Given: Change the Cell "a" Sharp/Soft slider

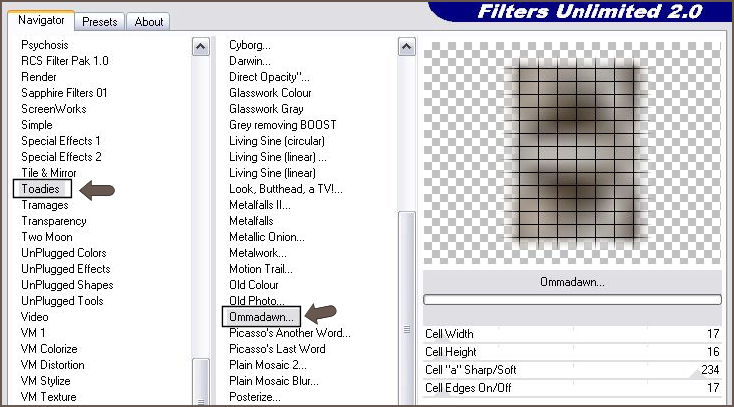Looking at the screenshot, I should pyautogui.click(x=570, y=370).
